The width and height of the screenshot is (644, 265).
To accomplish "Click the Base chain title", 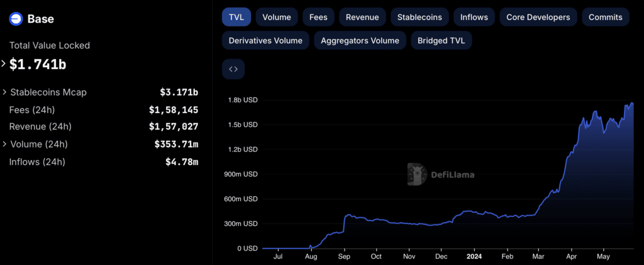I will [x=41, y=19].
